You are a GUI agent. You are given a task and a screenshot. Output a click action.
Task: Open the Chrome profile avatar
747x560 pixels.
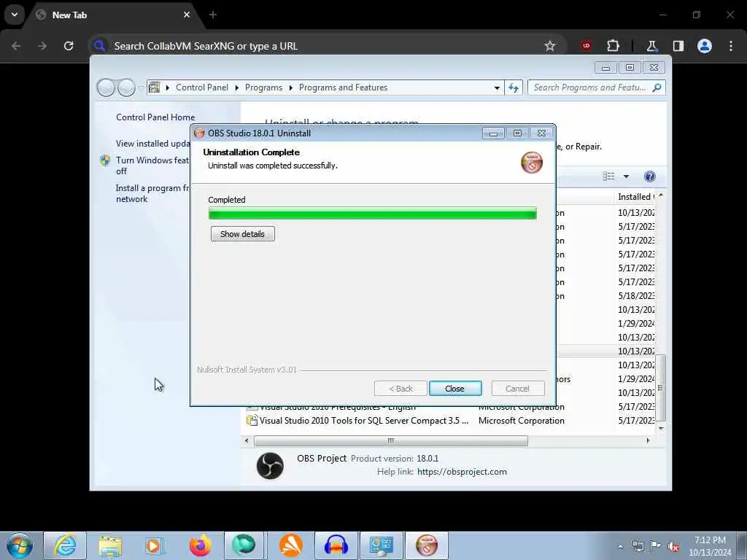tap(705, 46)
